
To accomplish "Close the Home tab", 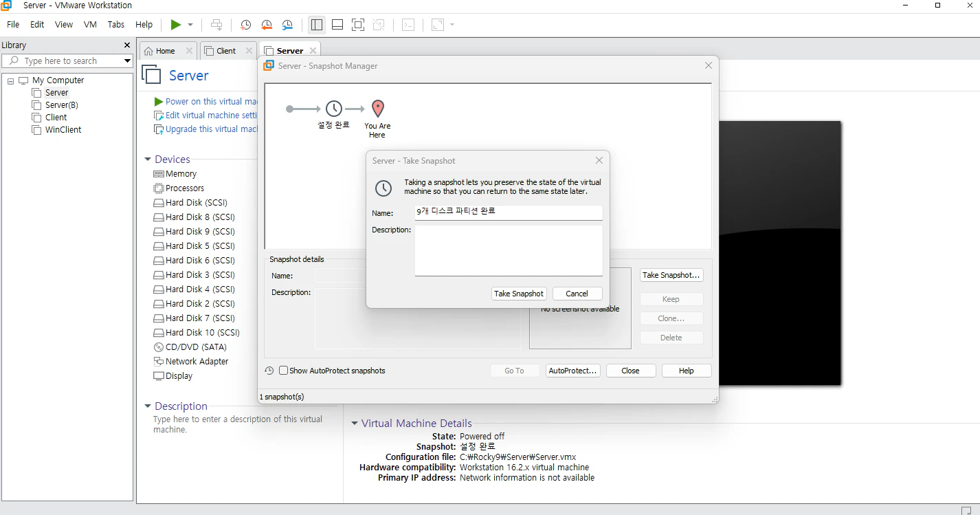I will click(x=189, y=51).
